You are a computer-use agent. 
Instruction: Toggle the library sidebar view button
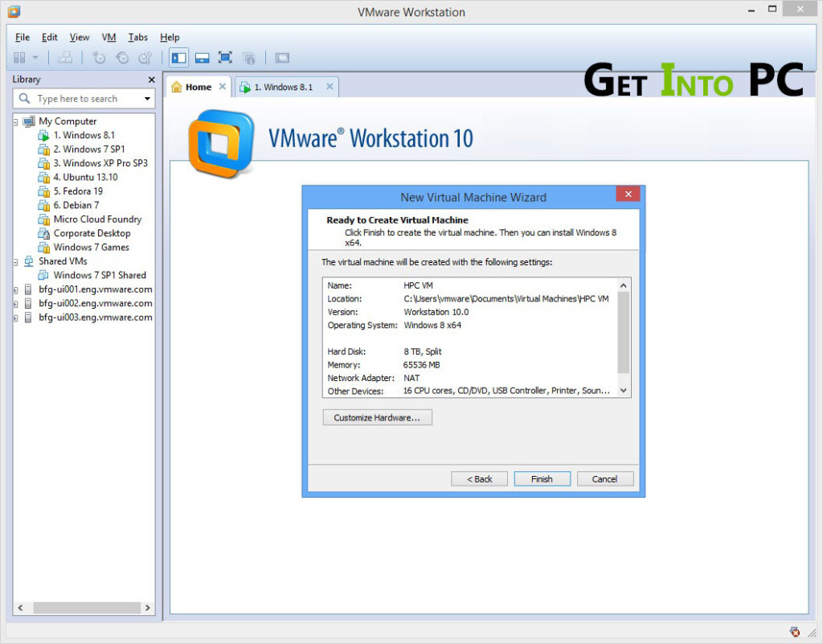179,58
